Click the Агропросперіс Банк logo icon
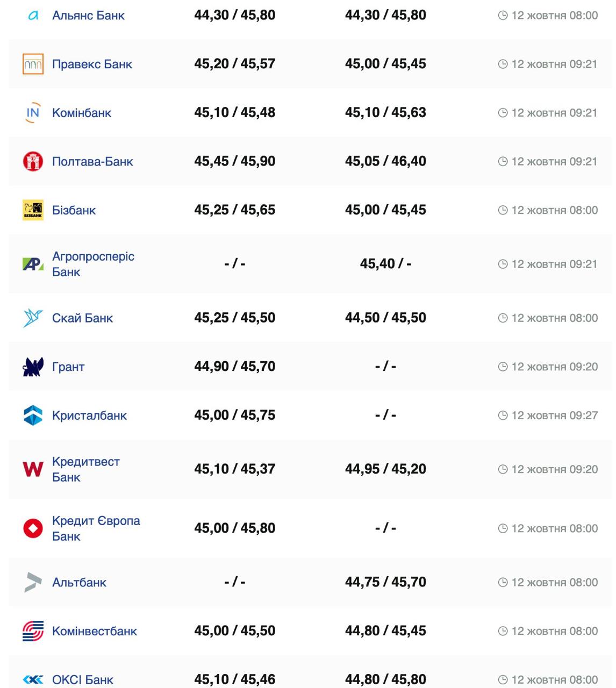 pyautogui.click(x=33, y=264)
